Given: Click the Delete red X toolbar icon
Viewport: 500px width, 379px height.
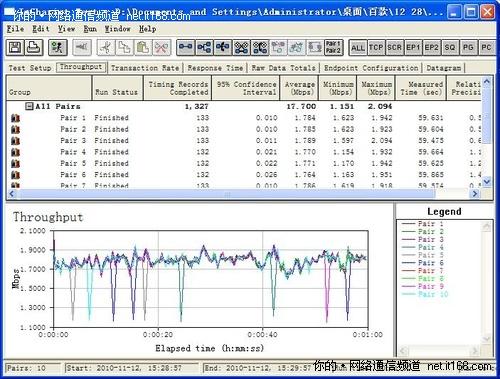Looking at the screenshot, I should click(x=162, y=48).
